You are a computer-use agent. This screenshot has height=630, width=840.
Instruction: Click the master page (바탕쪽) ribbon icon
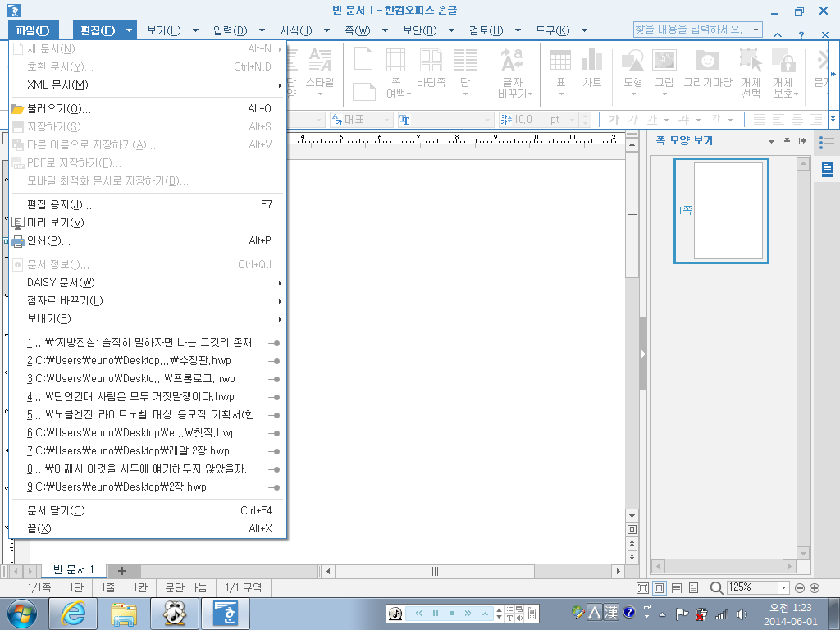click(431, 69)
